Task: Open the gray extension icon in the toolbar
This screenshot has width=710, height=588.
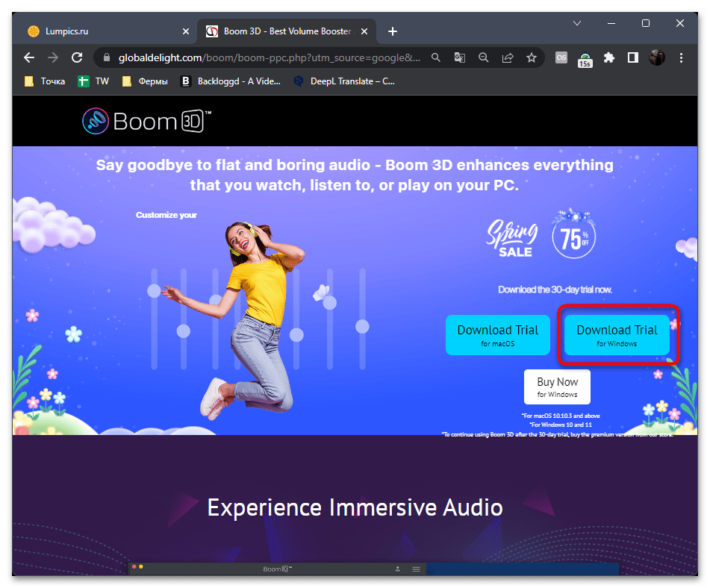Action: tap(561, 58)
